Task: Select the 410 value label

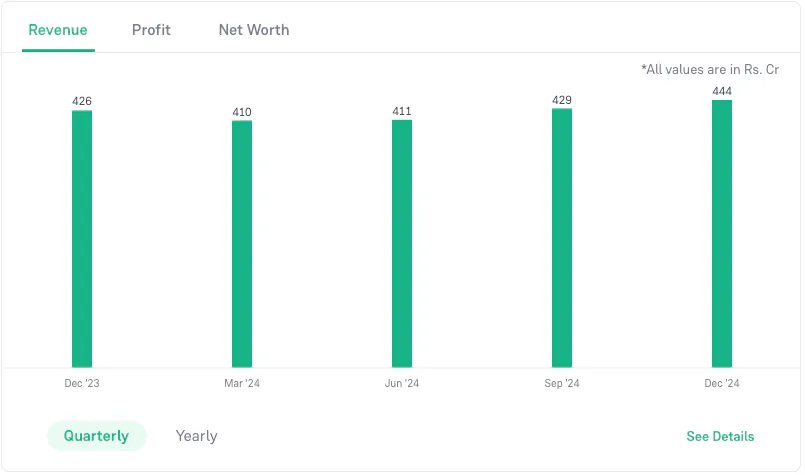Action: point(242,112)
